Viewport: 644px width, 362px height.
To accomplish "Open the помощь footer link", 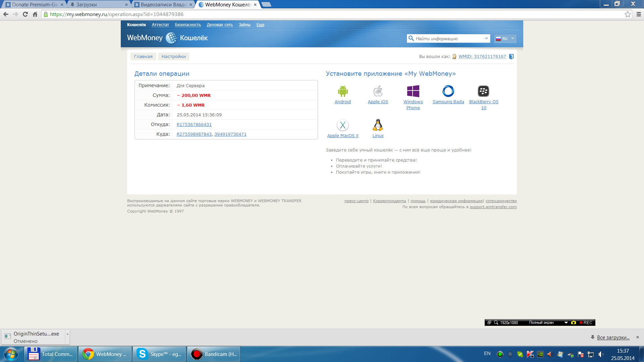I will [x=418, y=201].
